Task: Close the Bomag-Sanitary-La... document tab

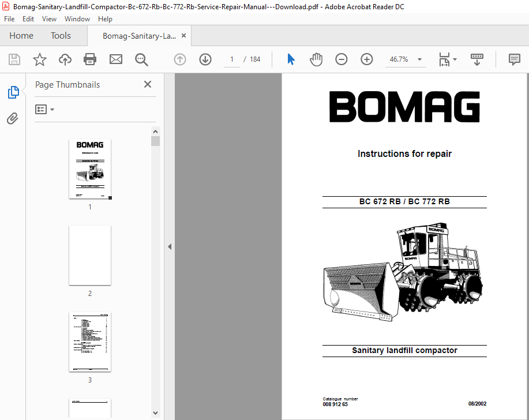Action: click(183, 35)
